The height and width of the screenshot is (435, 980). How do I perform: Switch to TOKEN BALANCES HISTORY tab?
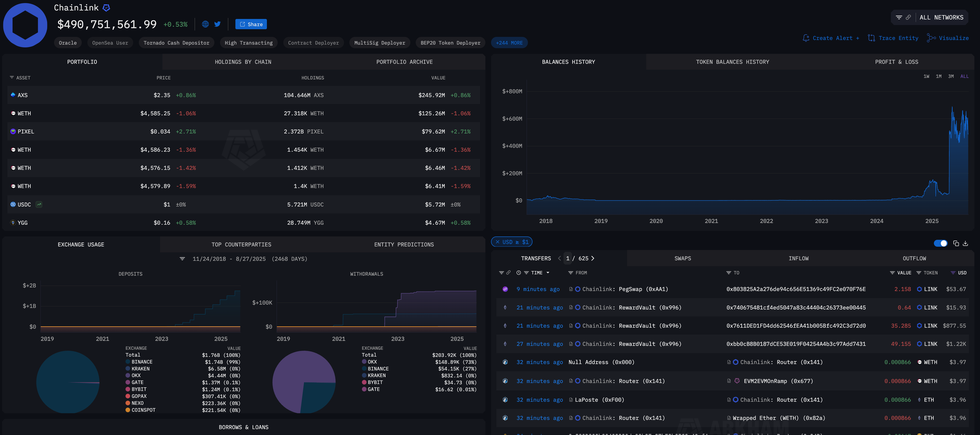coord(732,62)
